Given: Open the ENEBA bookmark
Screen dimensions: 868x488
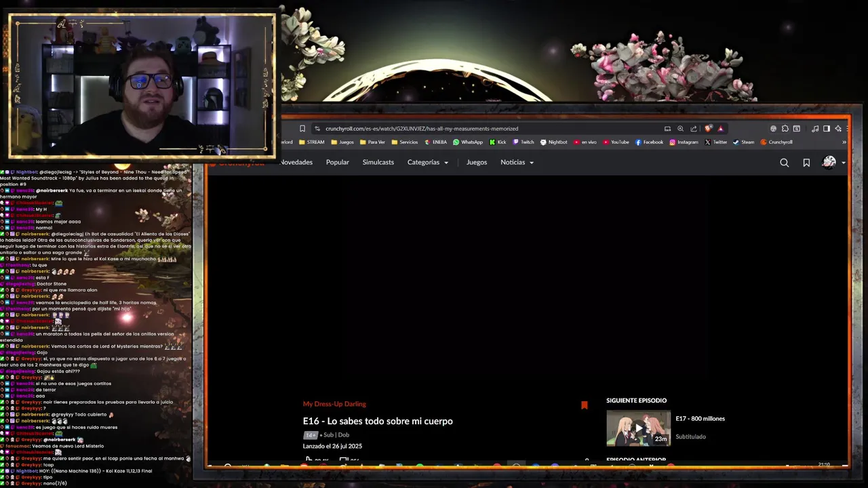Looking at the screenshot, I should click(x=435, y=142).
